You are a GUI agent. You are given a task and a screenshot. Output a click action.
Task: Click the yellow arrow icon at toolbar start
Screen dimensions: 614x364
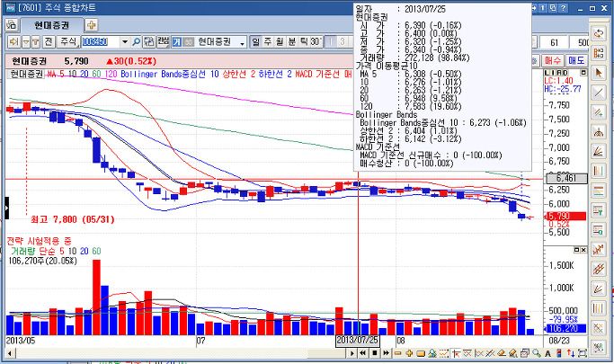14,41
